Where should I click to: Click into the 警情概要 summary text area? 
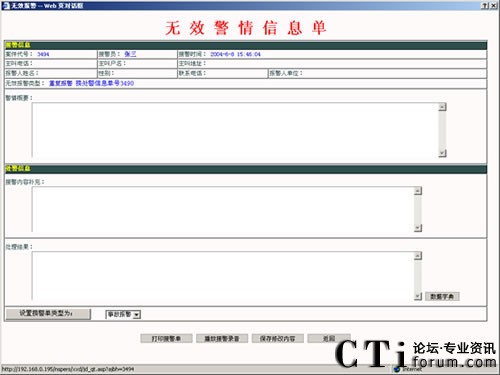pyautogui.click(x=235, y=130)
